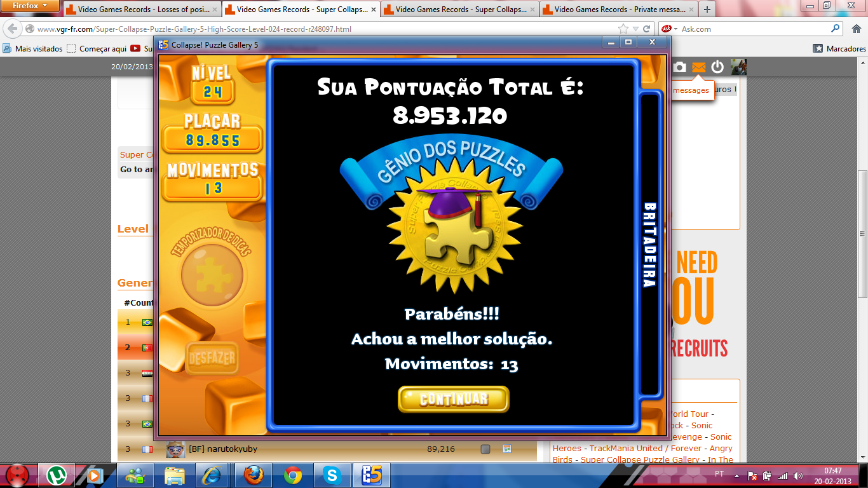The image size is (868, 488).
Task: Click the calendar icon in narutokyuby row
Action: click(507, 449)
